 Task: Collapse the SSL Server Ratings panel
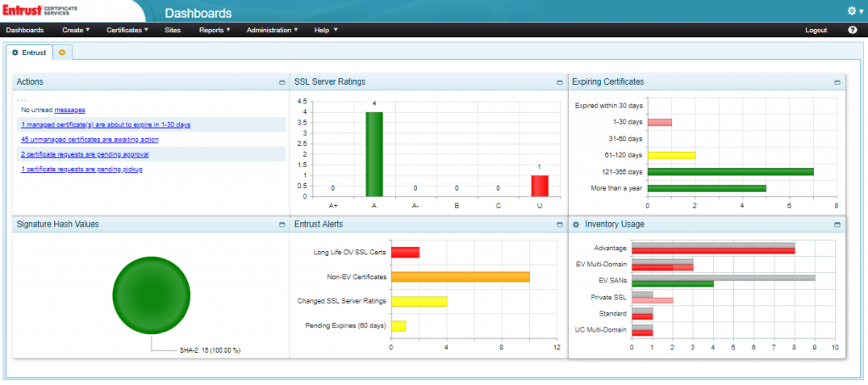tap(559, 82)
